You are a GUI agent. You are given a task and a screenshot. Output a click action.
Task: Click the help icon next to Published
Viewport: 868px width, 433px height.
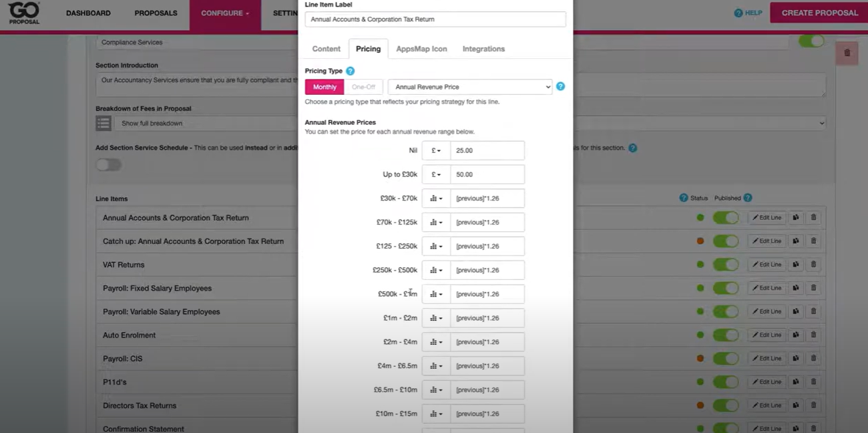748,198
